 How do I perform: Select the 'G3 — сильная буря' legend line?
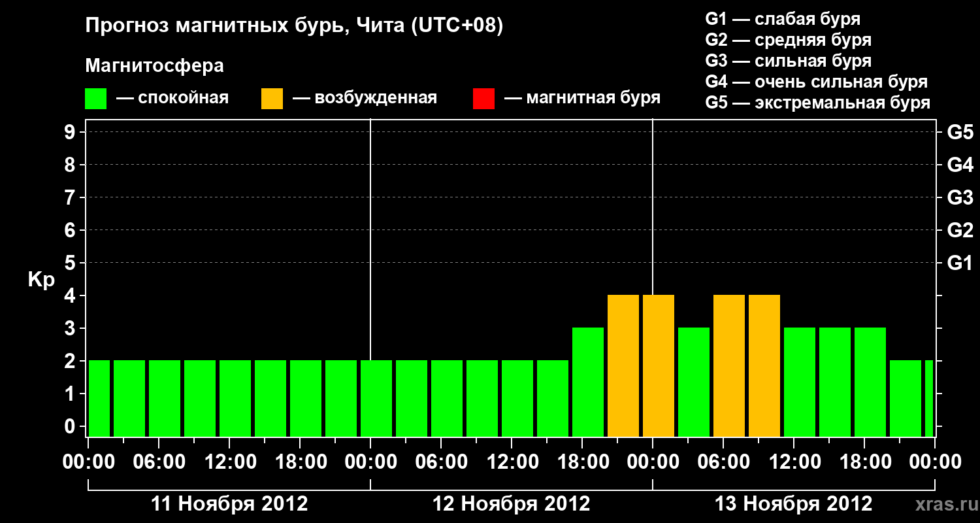789,61
